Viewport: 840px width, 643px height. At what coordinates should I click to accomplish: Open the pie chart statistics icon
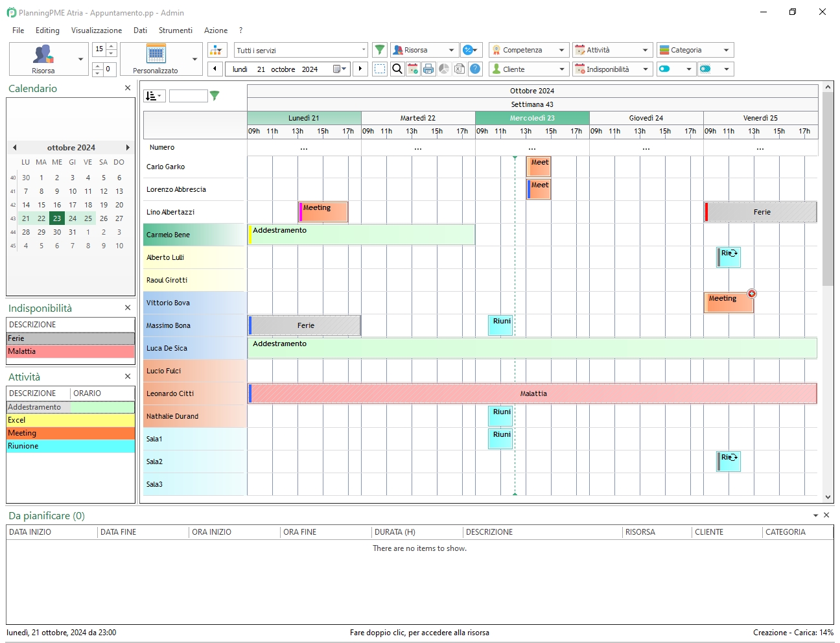point(444,69)
